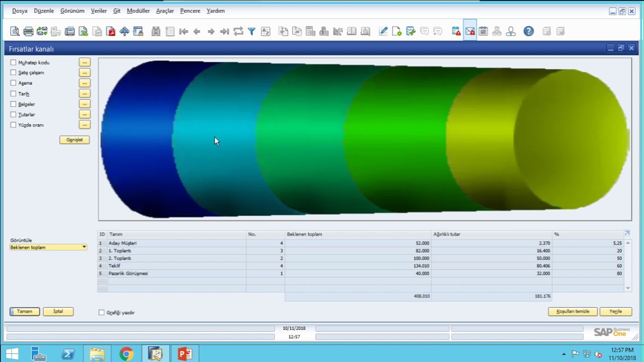Screen dimensions: 644x362
Task: Open ellipsis selector beside Muhatap kodu
Action: pyautogui.click(x=85, y=62)
